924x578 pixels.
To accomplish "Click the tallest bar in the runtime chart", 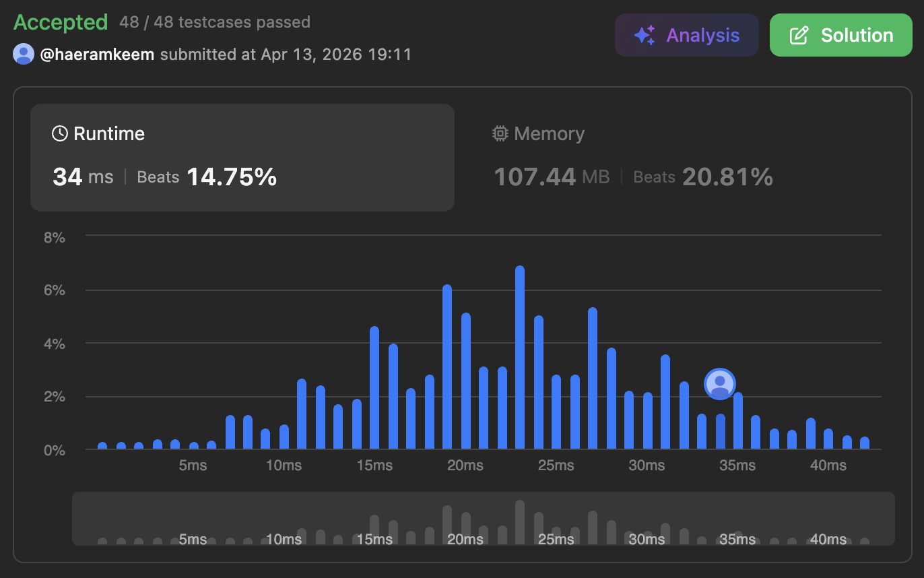I will click(x=520, y=357).
